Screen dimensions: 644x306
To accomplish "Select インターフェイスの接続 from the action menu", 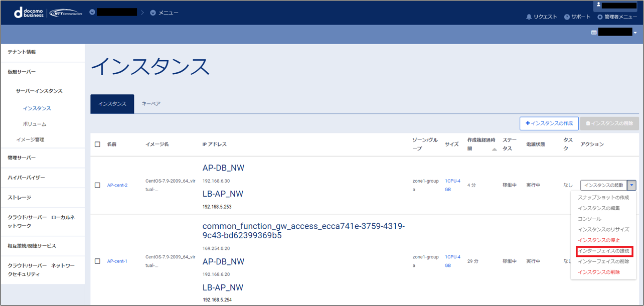I will click(x=603, y=251).
